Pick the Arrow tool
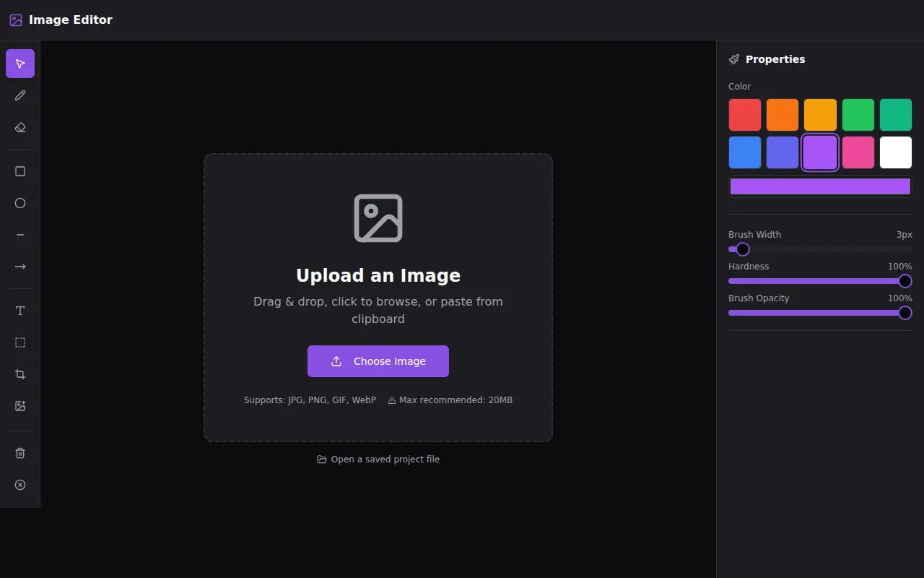 coord(20,267)
